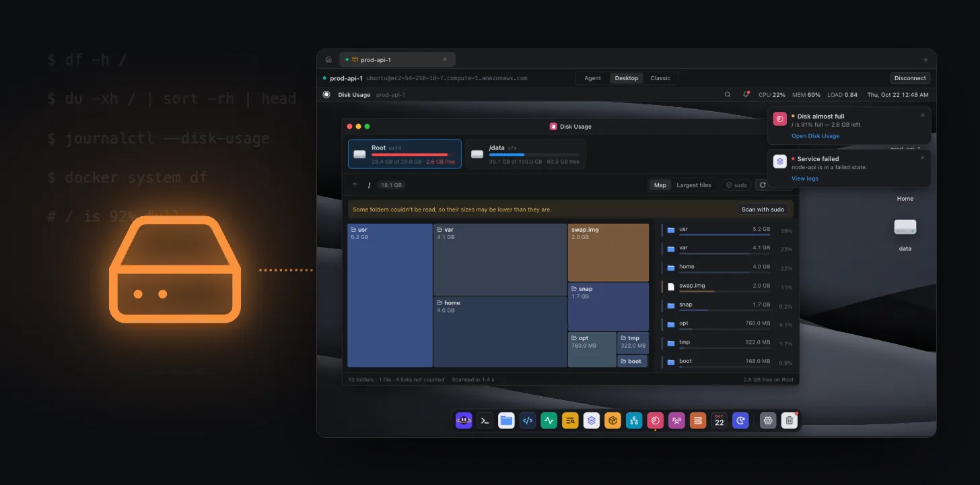Click the snap block in the treemap

click(608, 306)
